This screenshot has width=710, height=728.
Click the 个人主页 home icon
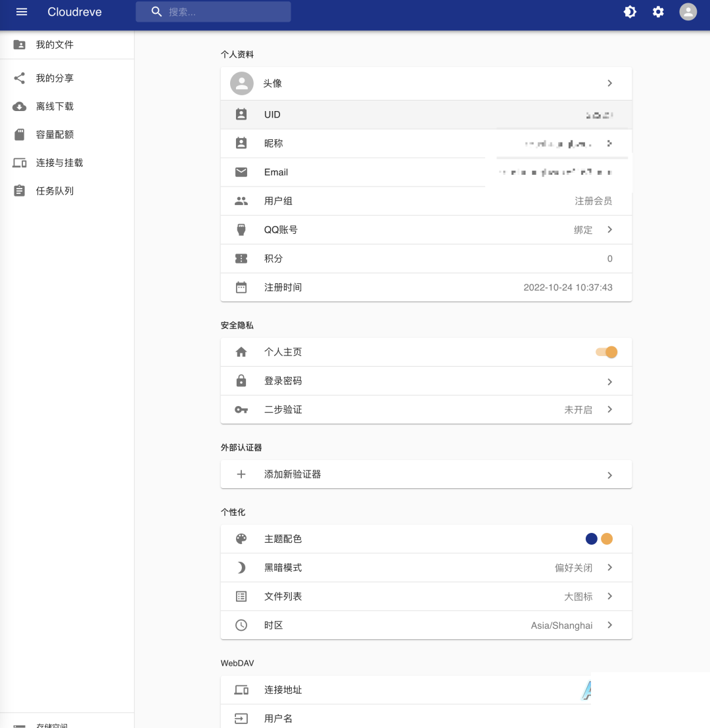click(x=241, y=352)
